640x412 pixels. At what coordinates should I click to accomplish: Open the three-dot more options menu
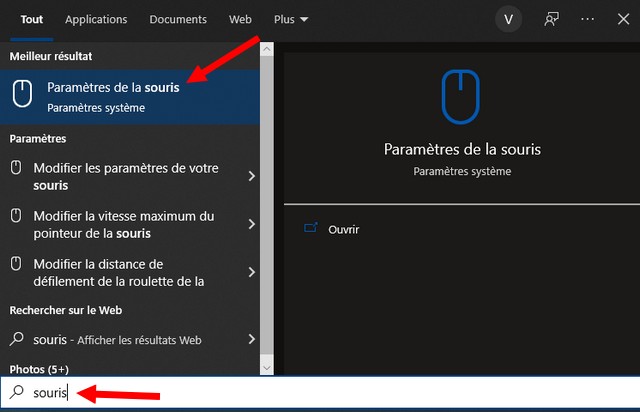[587, 19]
